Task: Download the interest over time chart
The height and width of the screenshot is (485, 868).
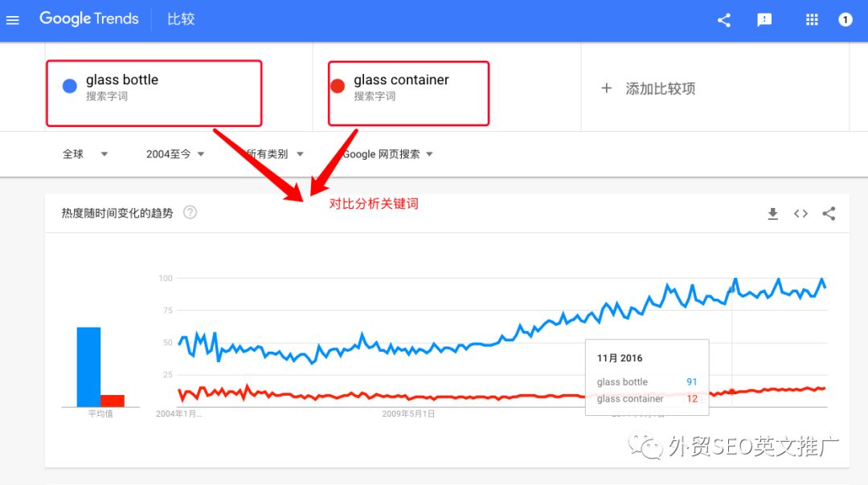Action: click(x=772, y=214)
